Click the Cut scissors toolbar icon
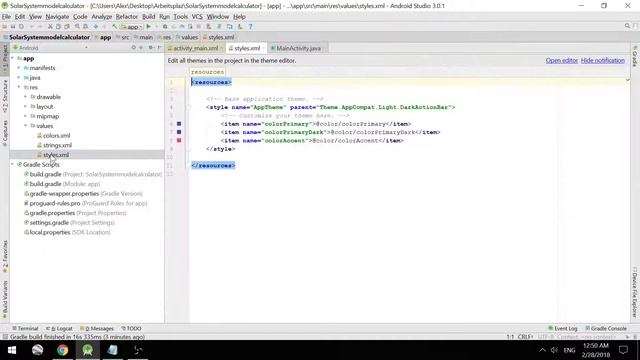This screenshot has width=640, height=360. point(50,27)
